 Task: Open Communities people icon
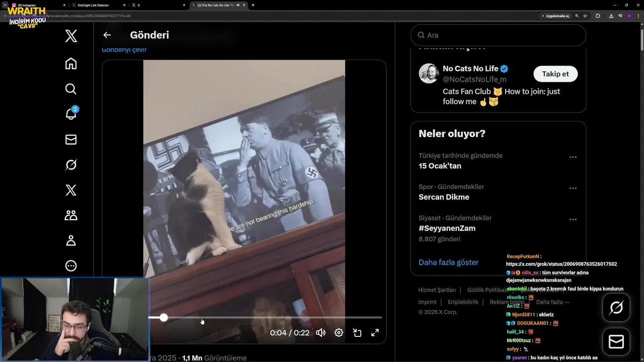pyautogui.click(x=71, y=215)
